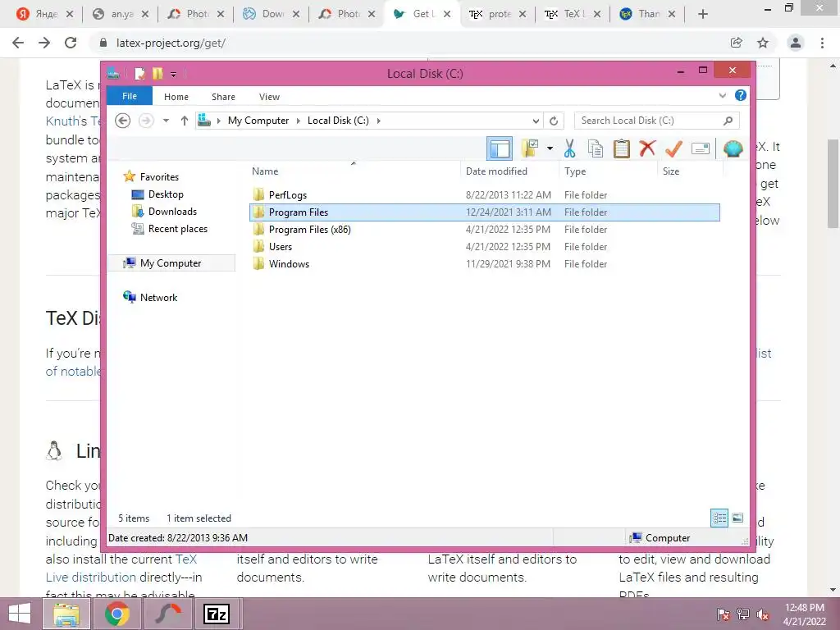Refresh the Local Disk (C:) folder view
This screenshot has height=630, width=840.
554,121
